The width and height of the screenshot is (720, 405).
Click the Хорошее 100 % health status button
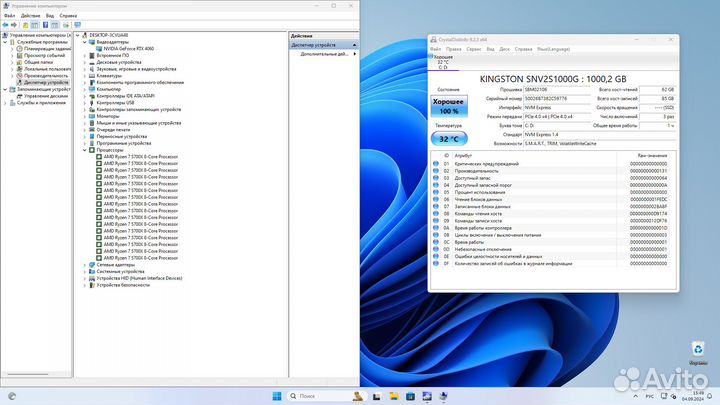point(449,107)
